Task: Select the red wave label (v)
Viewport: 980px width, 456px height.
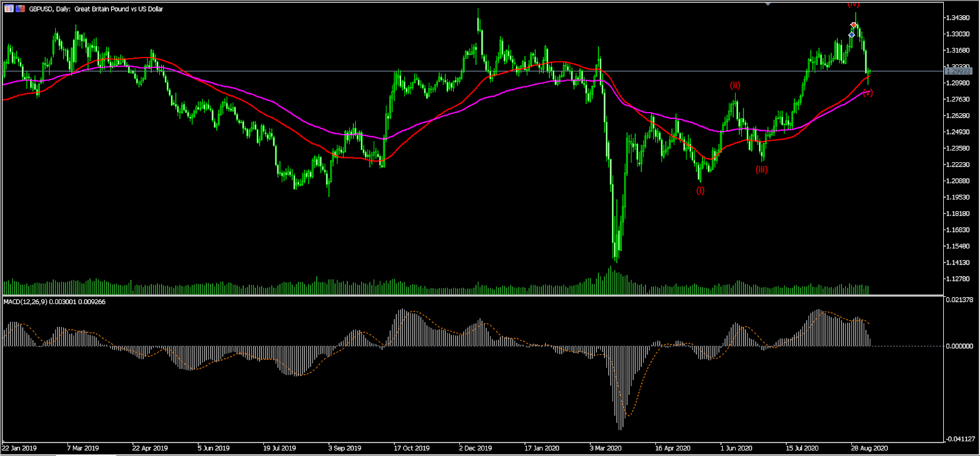Action: [x=867, y=93]
